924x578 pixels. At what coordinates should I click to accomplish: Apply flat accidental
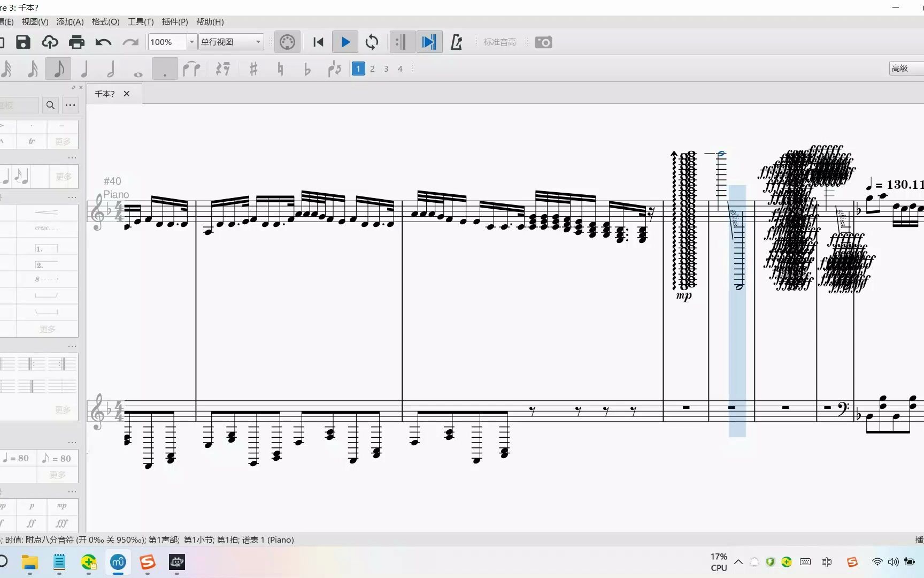coord(307,69)
